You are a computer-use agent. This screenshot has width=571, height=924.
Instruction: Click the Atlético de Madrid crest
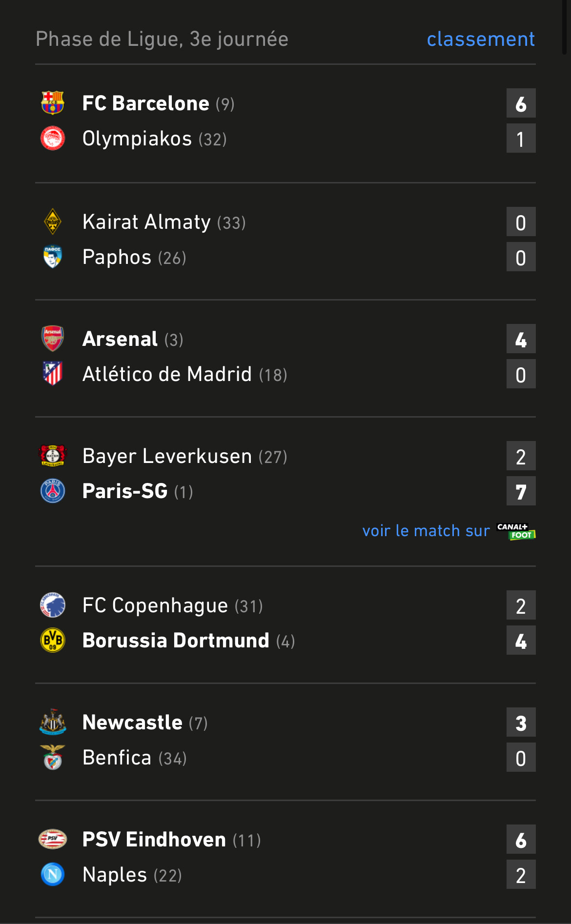[53, 374]
